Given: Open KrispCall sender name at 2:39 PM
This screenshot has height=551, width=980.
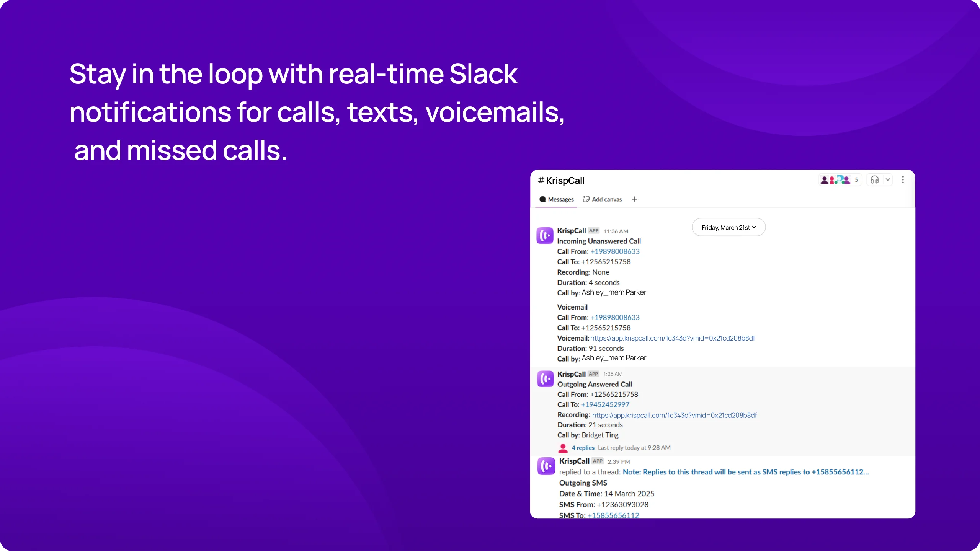Looking at the screenshot, I should (574, 461).
